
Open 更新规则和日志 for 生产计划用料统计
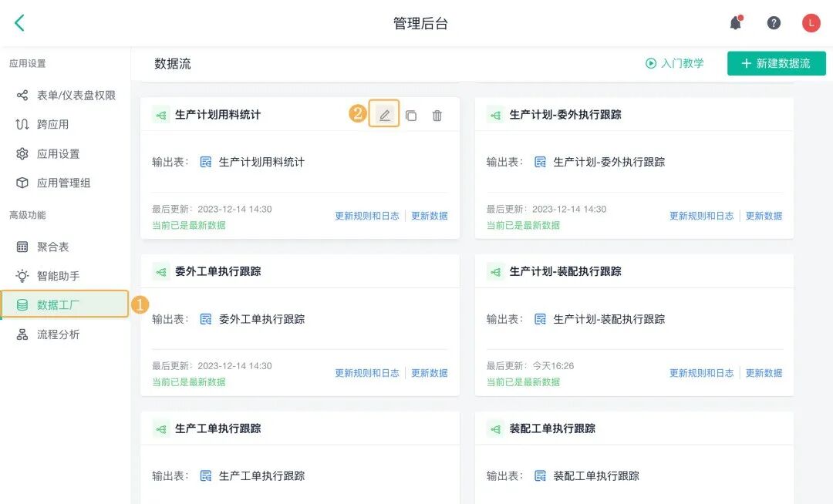pos(367,216)
